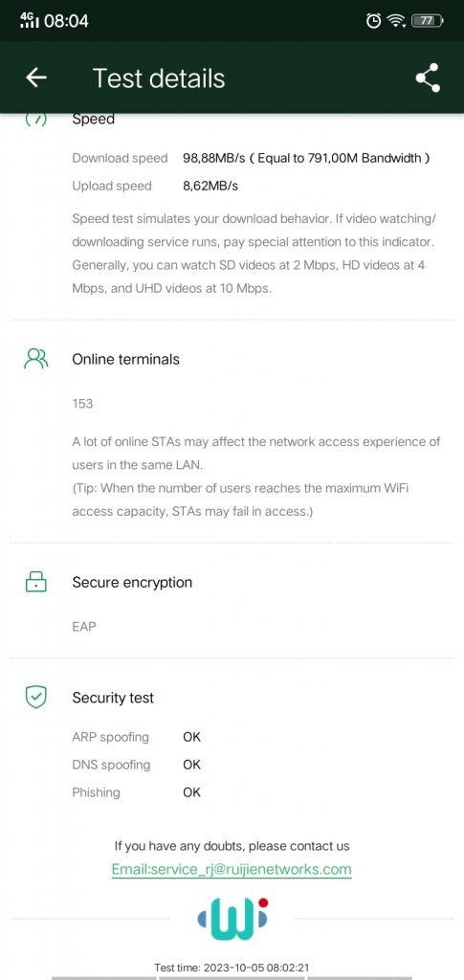Tap the Speed gauge icon

(x=35, y=119)
